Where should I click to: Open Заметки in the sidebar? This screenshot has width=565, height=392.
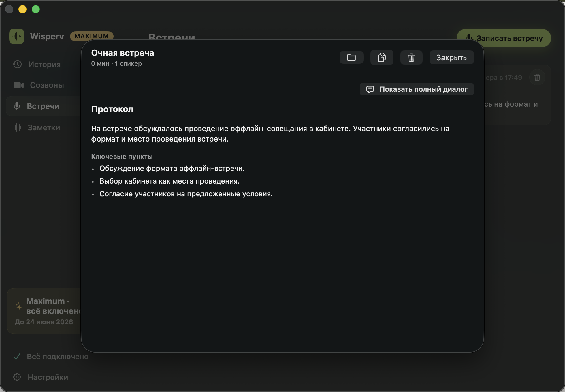click(44, 127)
